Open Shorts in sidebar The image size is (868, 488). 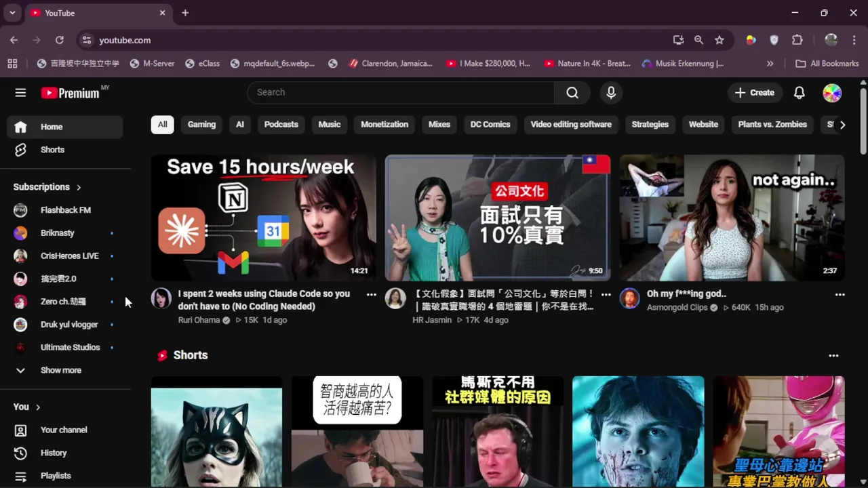pyautogui.click(x=65, y=150)
